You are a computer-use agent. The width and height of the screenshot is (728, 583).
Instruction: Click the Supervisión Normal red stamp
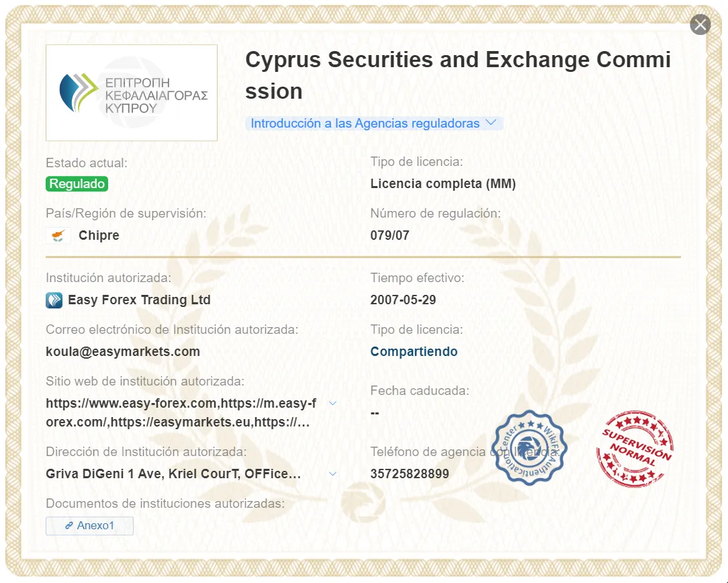pyautogui.click(x=635, y=449)
